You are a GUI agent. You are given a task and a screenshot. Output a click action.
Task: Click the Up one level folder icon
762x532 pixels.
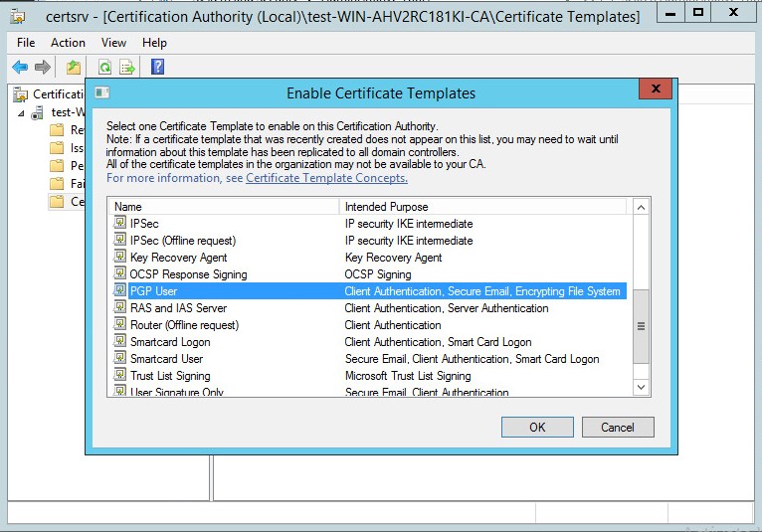click(x=74, y=67)
